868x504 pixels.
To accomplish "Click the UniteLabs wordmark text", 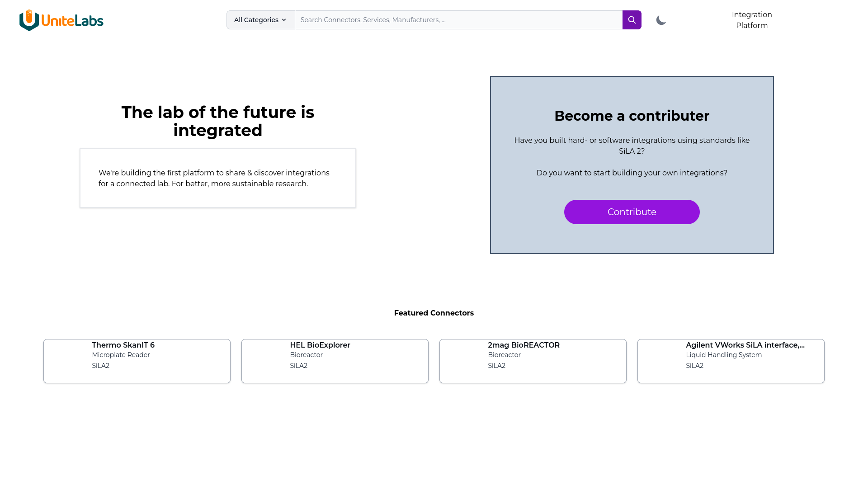I will click(x=72, y=20).
